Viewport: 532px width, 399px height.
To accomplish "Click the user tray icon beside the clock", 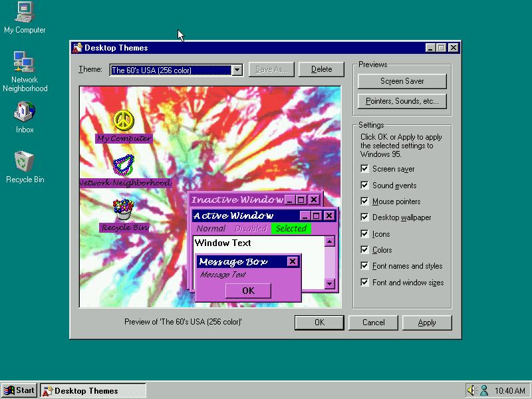I will point(484,390).
